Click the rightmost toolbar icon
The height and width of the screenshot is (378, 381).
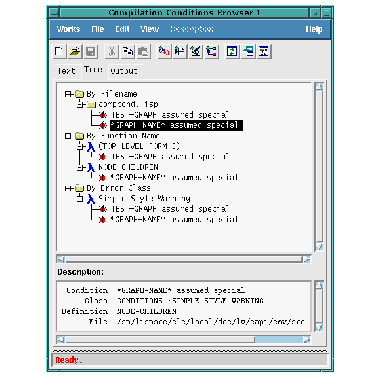pos(264,52)
